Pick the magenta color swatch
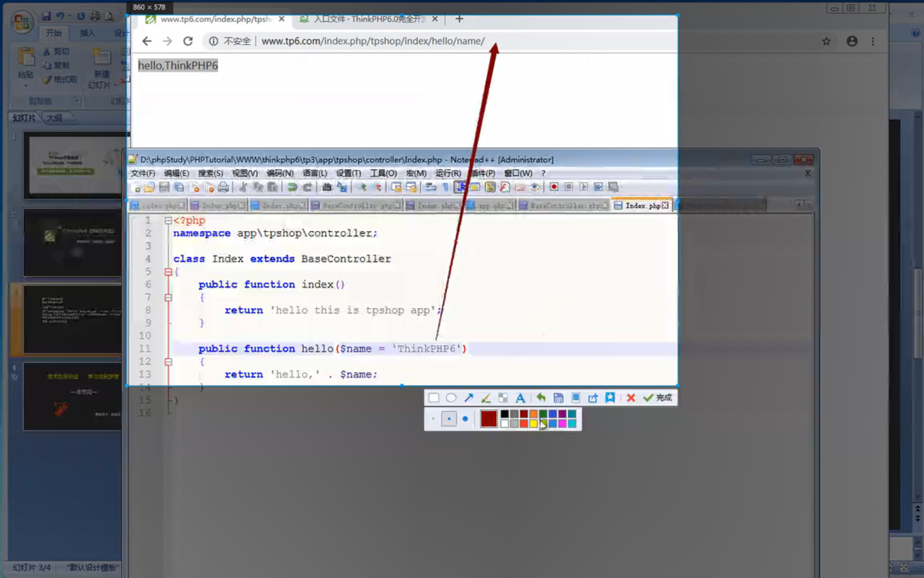The width and height of the screenshot is (924, 578). [x=562, y=423]
